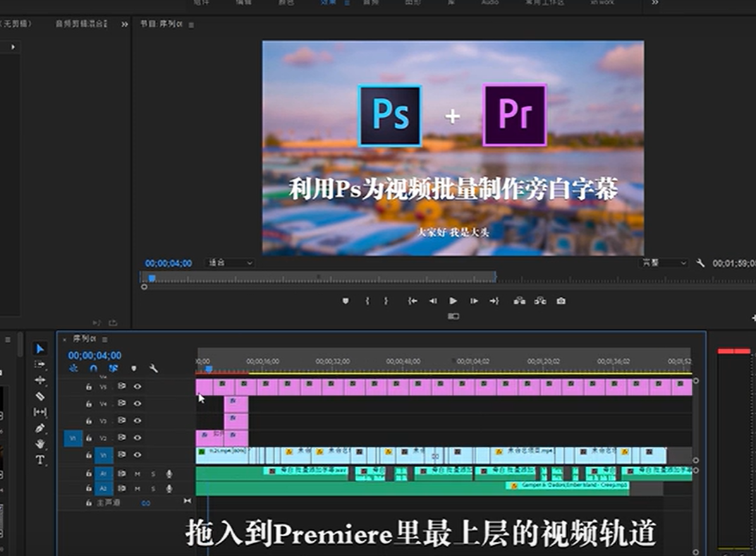Open 序列01 timeline panel menu
The width and height of the screenshot is (756, 556).
coord(104,339)
